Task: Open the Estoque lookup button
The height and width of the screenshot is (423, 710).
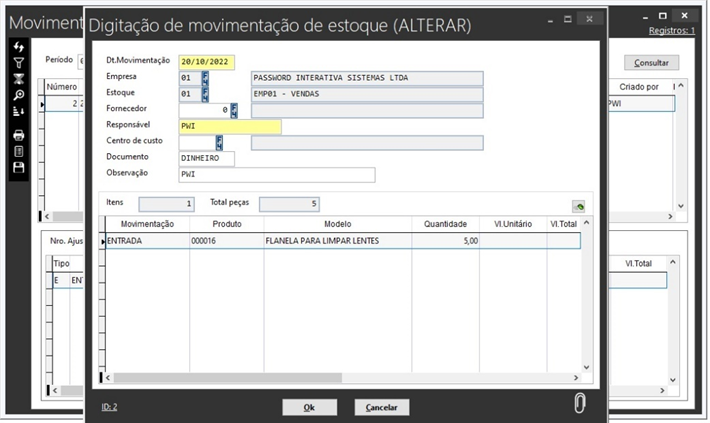Action: (206, 94)
